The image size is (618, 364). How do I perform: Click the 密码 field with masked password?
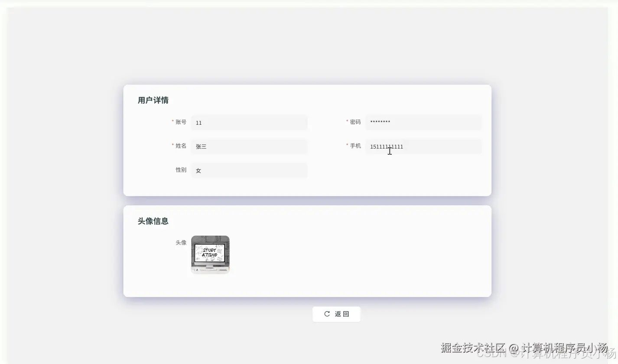click(423, 122)
